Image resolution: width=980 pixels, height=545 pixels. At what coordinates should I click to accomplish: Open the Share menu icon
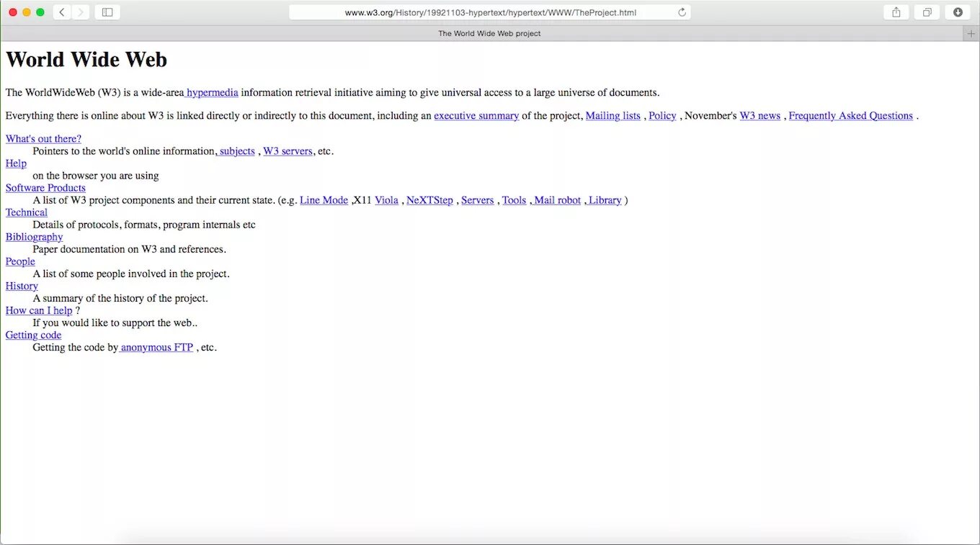tap(896, 12)
